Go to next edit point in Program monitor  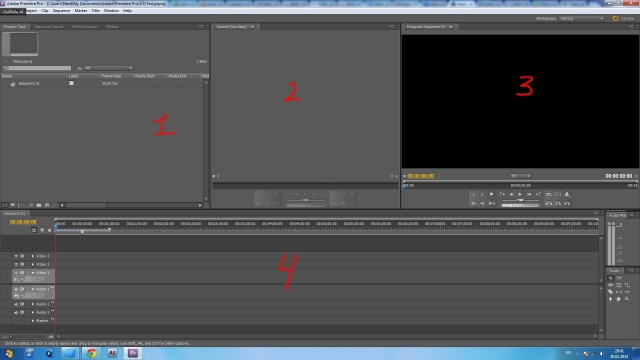point(538,195)
